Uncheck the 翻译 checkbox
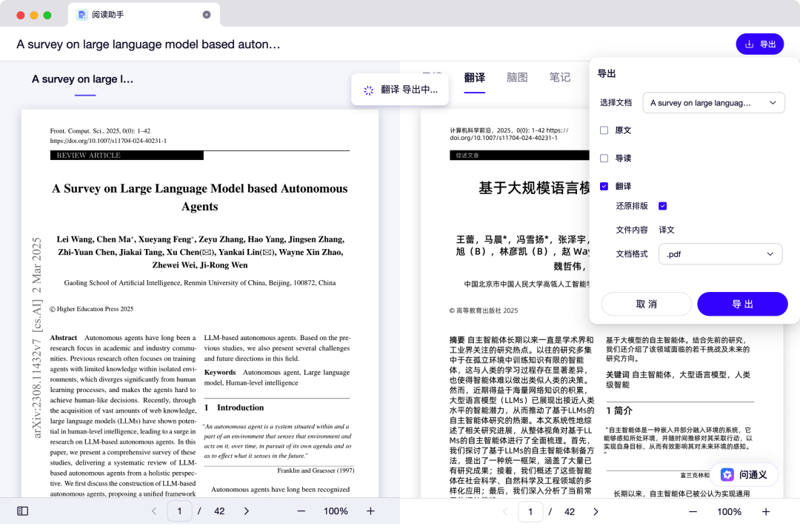Image resolution: width=800 pixels, height=532 pixels. (x=604, y=187)
